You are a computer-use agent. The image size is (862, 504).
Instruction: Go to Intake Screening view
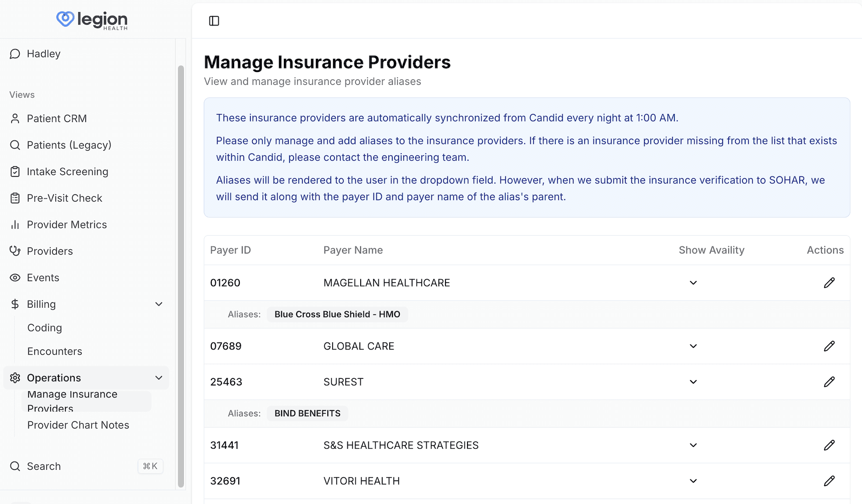coord(67,172)
